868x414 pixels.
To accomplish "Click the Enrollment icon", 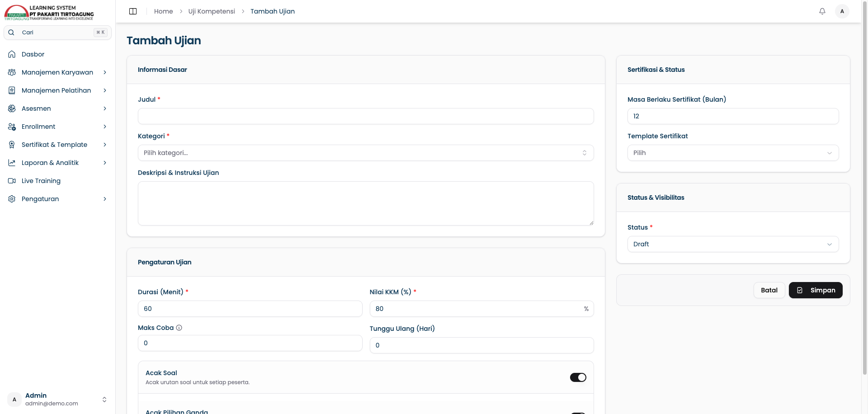I will click(12, 127).
